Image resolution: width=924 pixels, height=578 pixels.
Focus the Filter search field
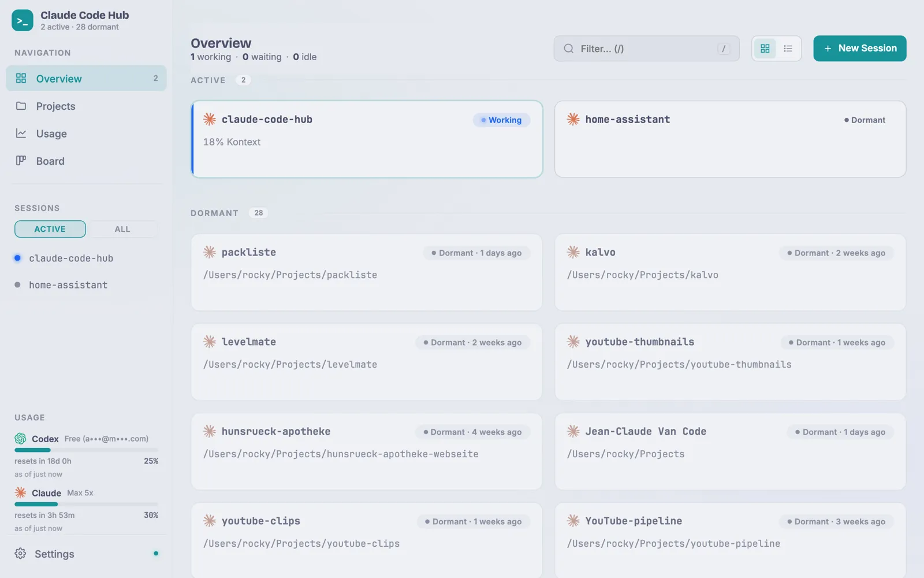pyautogui.click(x=646, y=49)
